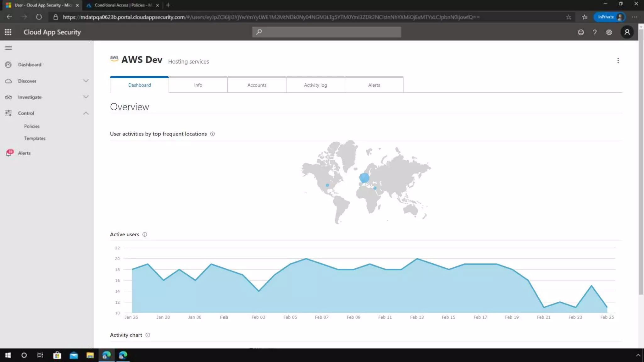Collapse the sidebar with hamburger icon
This screenshot has width=644, height=362.
click(x=8, y=48)
